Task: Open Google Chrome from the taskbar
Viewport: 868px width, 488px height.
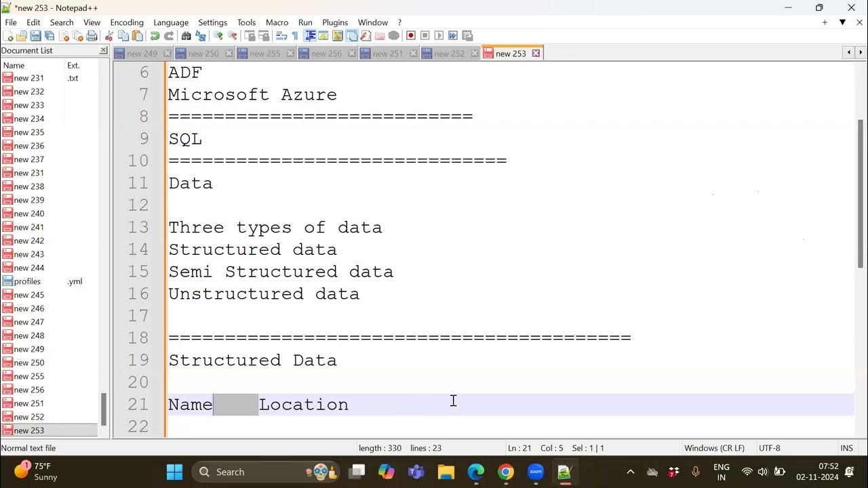Action: coord(506,472)
